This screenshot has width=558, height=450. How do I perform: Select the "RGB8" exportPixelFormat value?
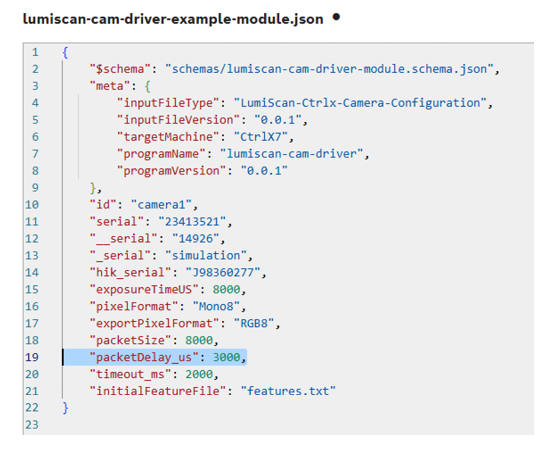[254, 323]
